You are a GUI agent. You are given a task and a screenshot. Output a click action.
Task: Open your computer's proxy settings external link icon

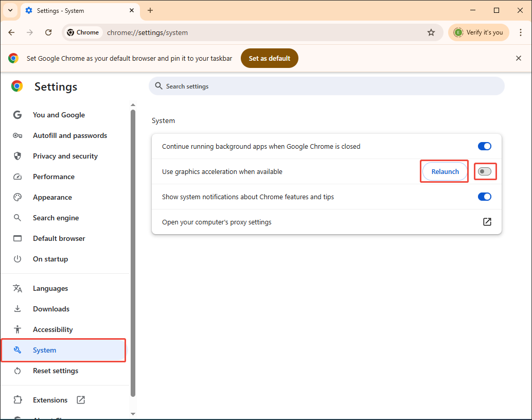point(487,222)
